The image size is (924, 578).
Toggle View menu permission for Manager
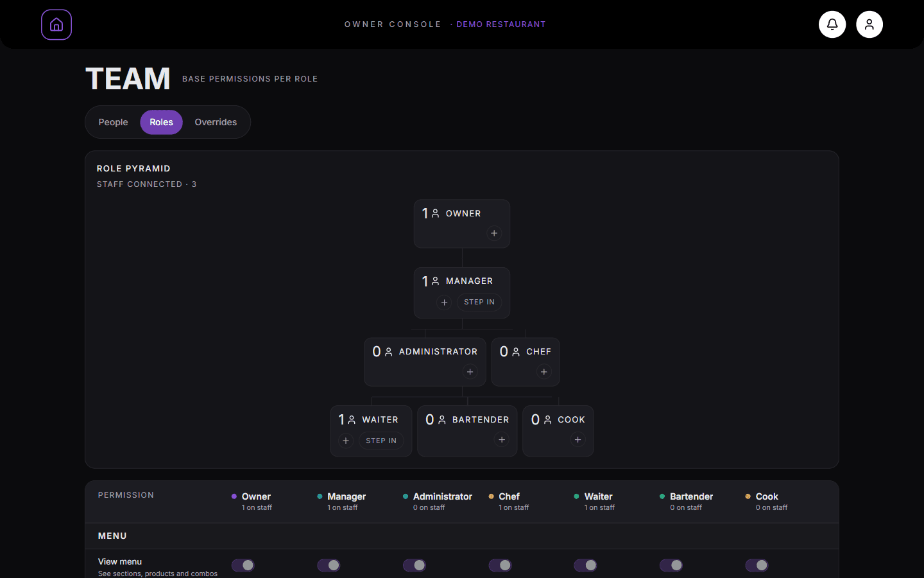pyautogui.click(x=329, y=565)
